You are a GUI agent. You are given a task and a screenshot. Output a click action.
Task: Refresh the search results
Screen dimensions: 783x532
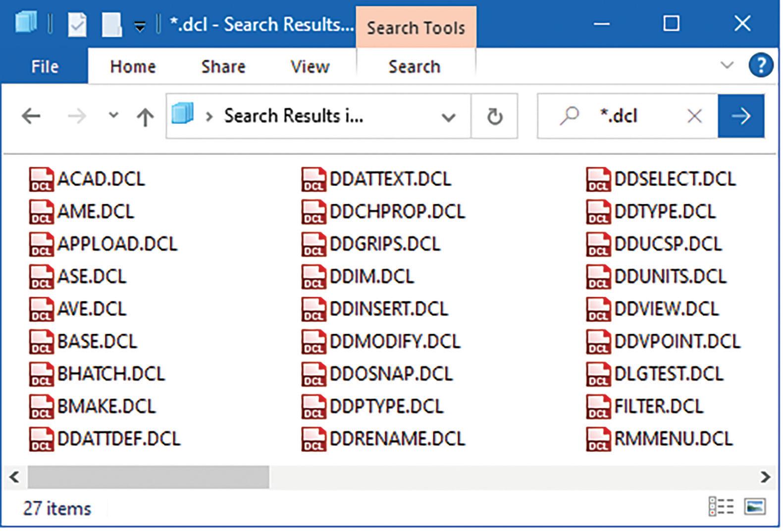click(x=494, y=117)
